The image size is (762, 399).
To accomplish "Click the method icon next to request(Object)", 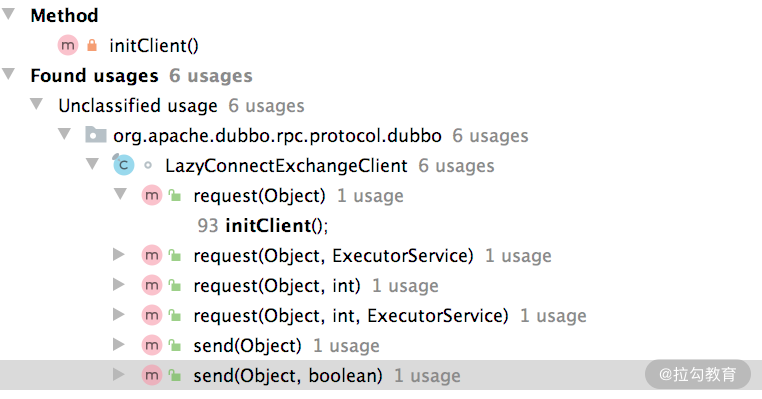I will (152, 195).
